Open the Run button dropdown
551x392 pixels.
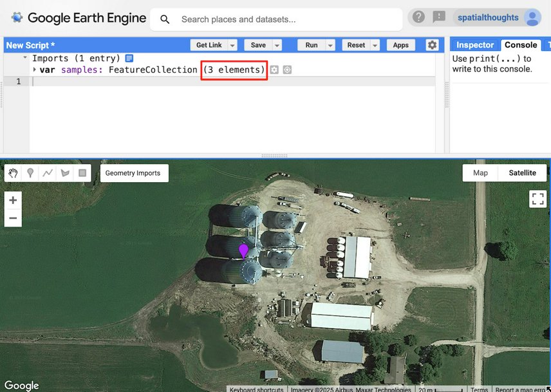pos(329,44)
